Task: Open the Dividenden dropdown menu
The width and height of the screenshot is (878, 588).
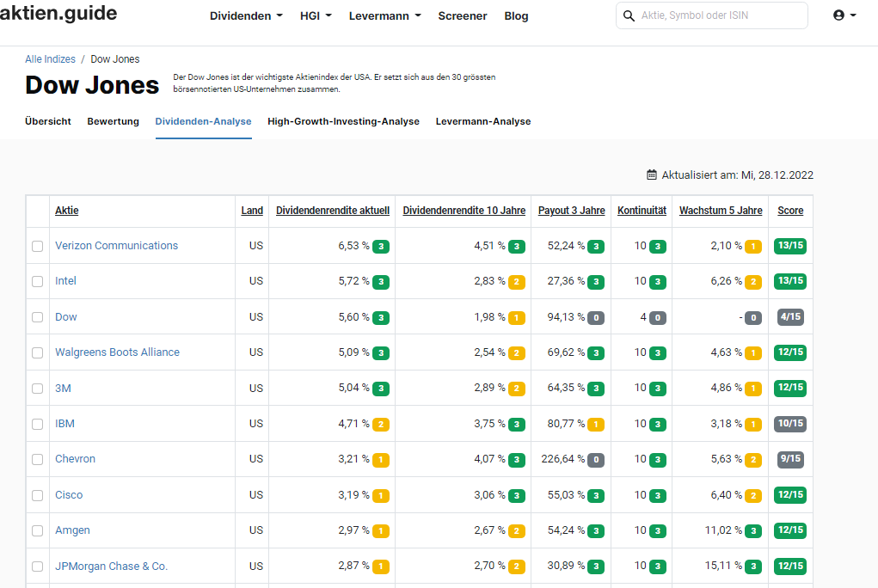Action: click(x=247, y=15)
